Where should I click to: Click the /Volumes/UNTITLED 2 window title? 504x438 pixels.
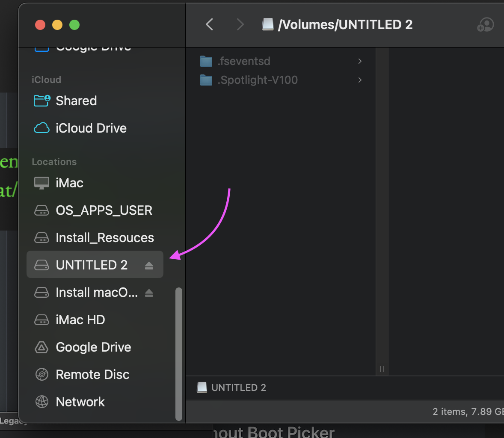click(x=345, y=25)
